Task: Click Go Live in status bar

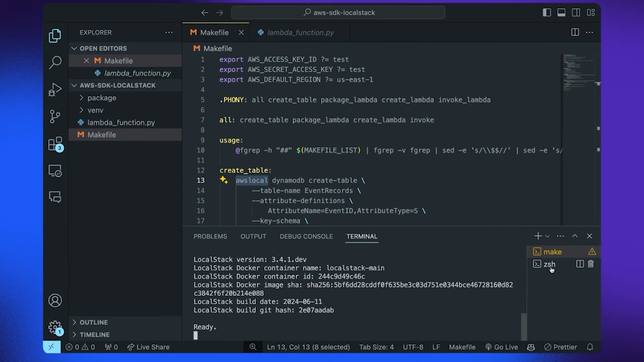Action: (501, 347)
